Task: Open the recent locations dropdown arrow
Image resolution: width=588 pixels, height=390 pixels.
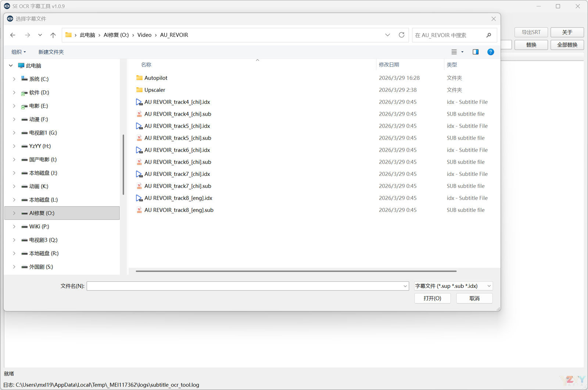Action: click(x=40, y=35)
